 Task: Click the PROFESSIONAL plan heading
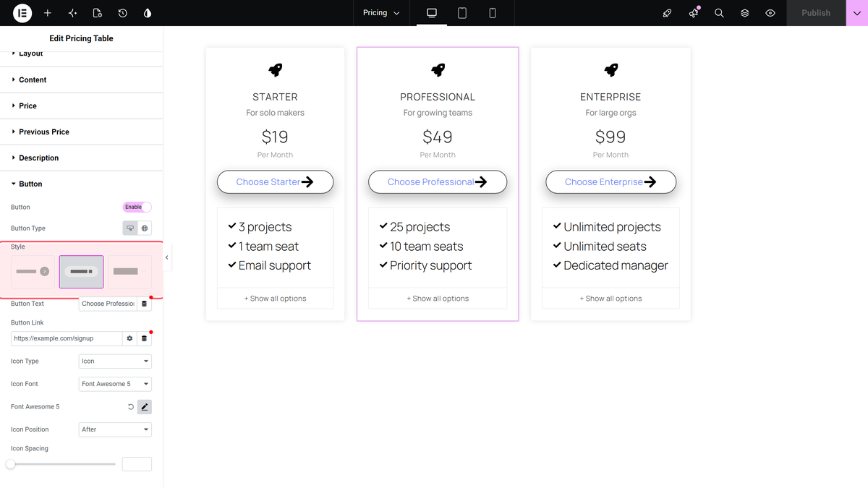point(438,97)
